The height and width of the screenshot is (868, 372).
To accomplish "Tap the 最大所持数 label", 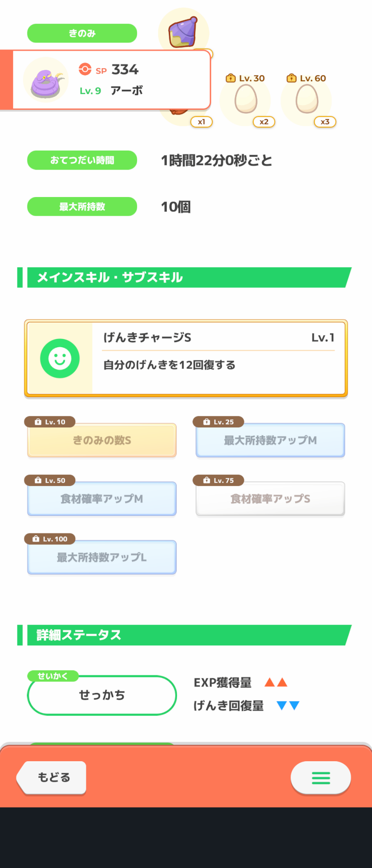I will 82,207.
